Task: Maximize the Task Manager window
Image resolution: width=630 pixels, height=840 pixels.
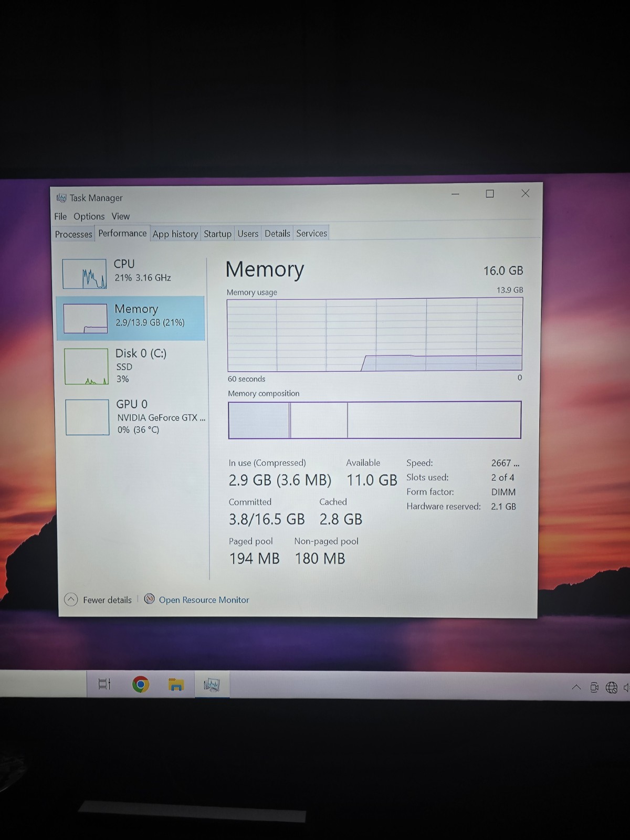Action: point(490,194)
